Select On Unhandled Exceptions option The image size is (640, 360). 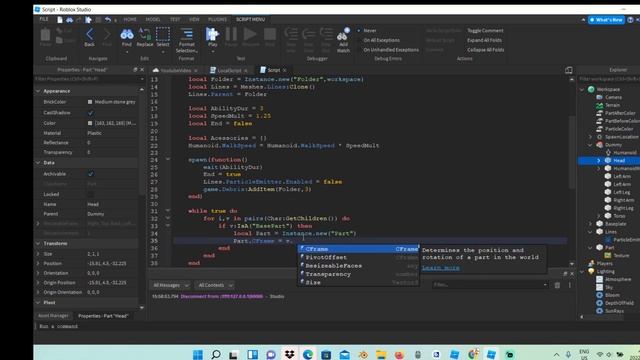point(388,50)
